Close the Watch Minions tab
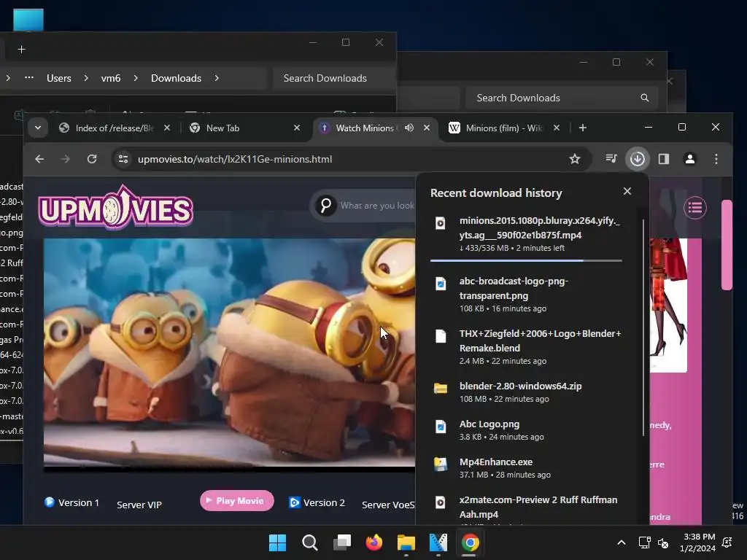Image resolution: width=747 pixels, height=560 pixels. point(427,128)
